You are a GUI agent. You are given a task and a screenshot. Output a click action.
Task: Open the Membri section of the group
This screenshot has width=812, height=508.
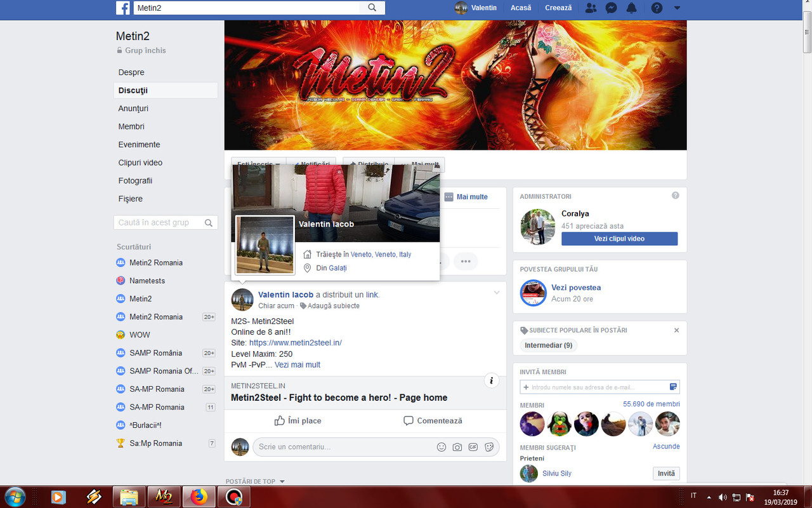(x=131, y=126)
